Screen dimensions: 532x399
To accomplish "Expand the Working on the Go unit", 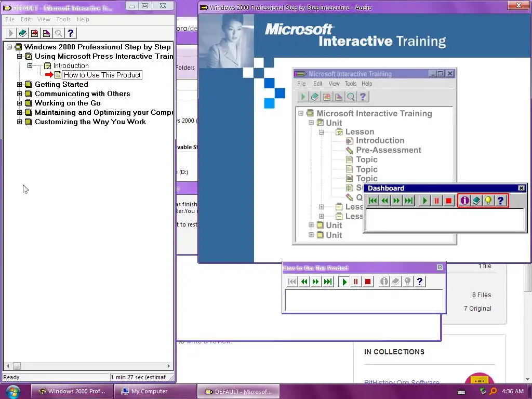I will pos(19,103).
